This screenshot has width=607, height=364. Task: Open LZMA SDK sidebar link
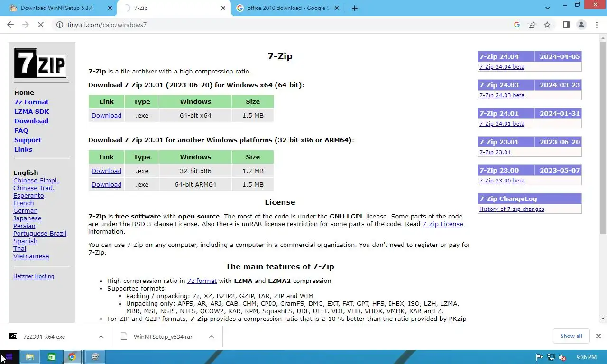(32, 111)
